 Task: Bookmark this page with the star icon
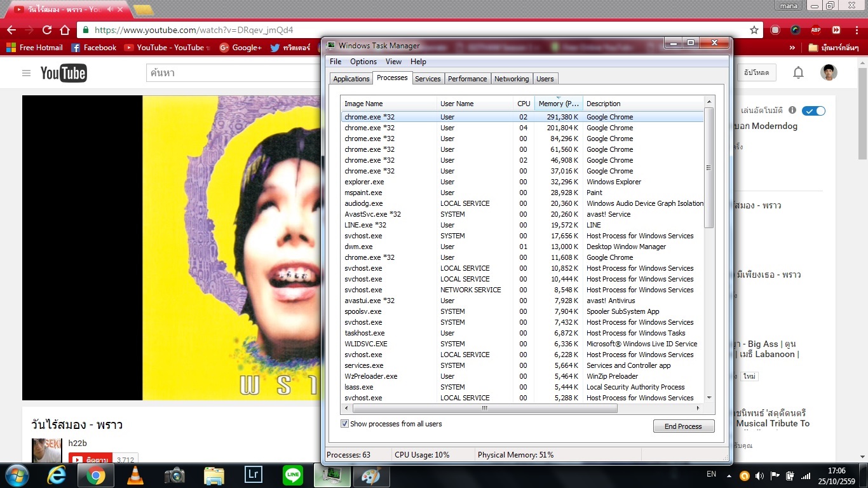pyautogui.click(x=754, y=30)
